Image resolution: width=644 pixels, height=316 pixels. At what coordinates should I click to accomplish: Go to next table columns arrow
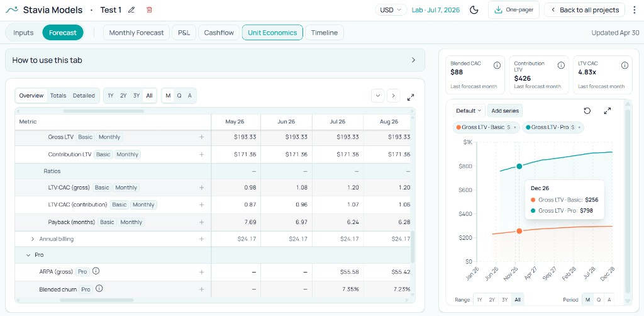tap(394, 96)
